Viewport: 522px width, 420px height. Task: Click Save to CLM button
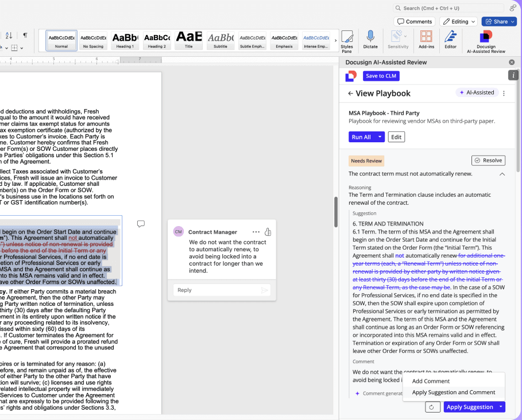point(381,76)
